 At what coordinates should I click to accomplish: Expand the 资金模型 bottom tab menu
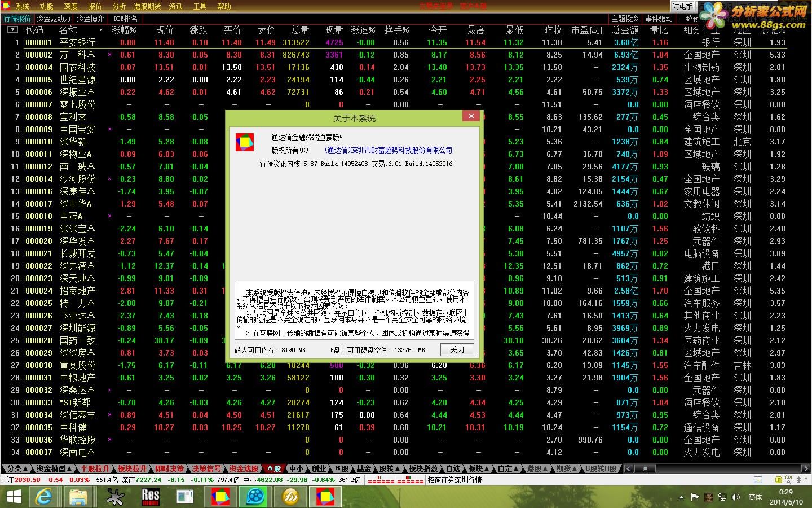(x=54, y=468)
